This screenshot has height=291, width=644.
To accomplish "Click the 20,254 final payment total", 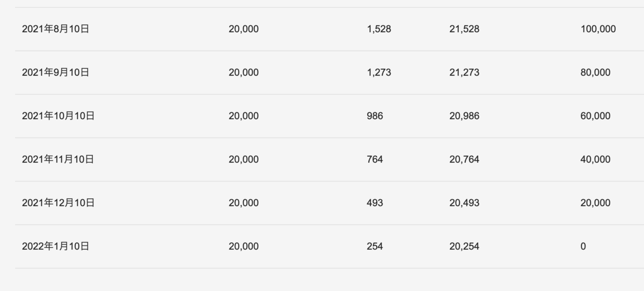I will pos(464,246).
